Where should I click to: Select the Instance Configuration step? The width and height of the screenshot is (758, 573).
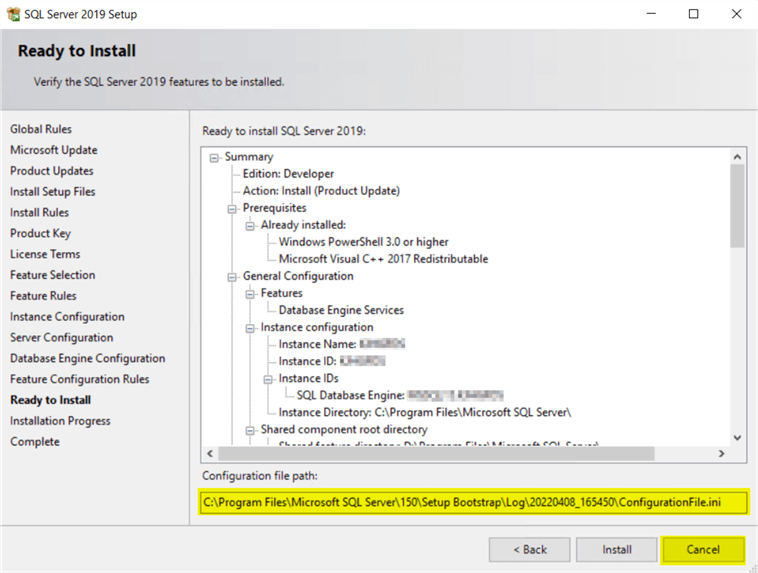[67, 317]
